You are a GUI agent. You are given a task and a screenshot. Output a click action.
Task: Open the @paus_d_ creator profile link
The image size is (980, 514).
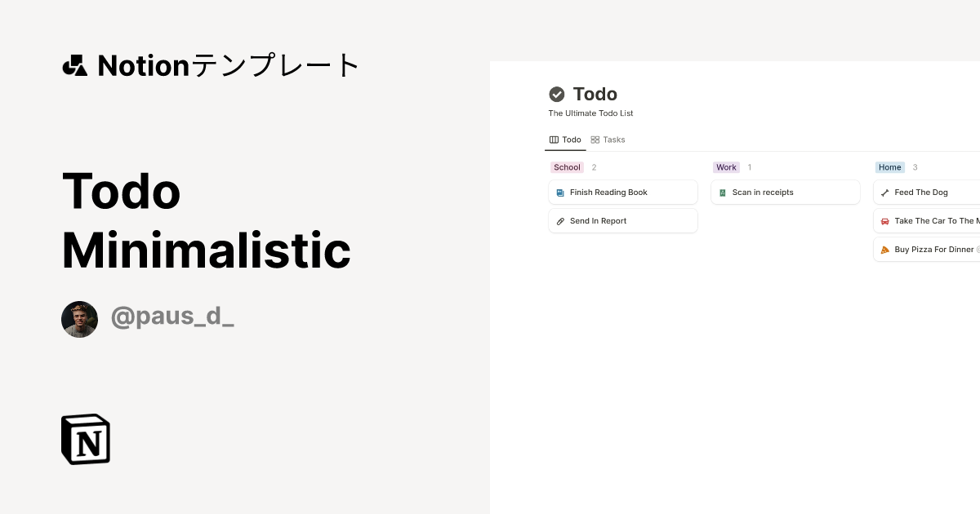point(172,317)
